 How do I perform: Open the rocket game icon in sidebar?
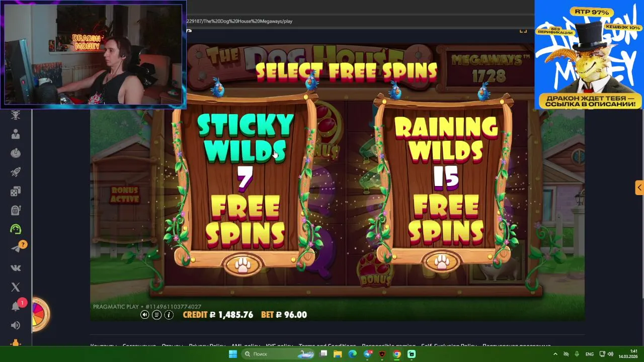16,172
